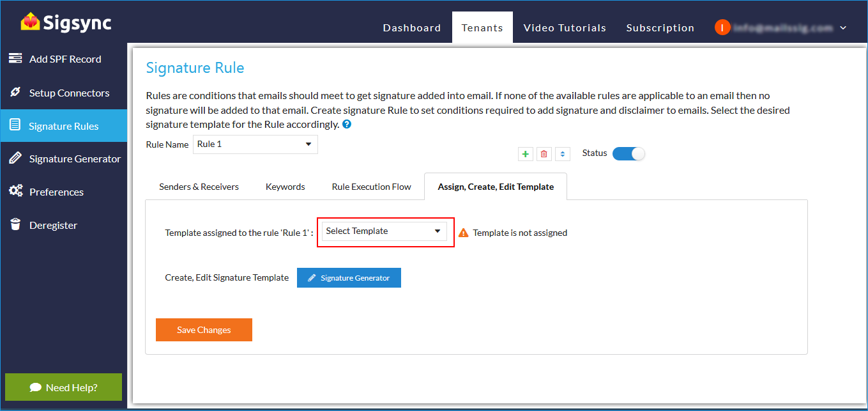Viewport: 868px width, 411px height.
Task: Switch to the Senders & Receivers tab
Action: 199,187
